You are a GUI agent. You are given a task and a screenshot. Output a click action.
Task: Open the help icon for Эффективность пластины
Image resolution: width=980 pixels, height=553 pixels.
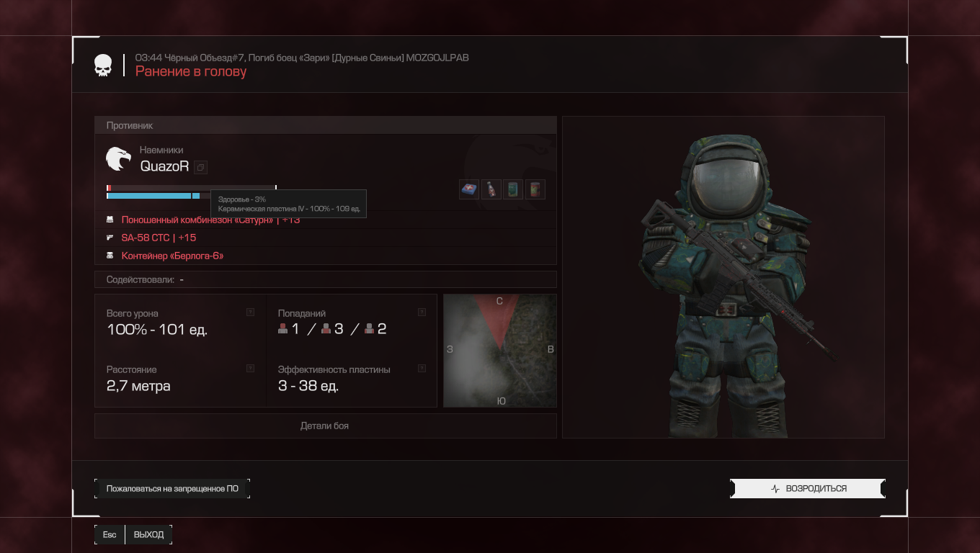point(422,368)
